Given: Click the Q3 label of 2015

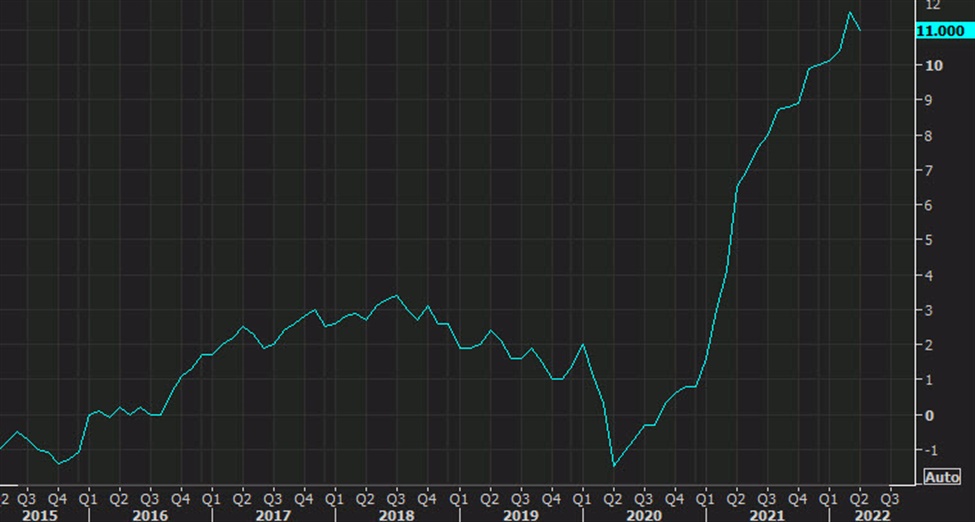Looking at the screenshot, I should tap(26, 499).
